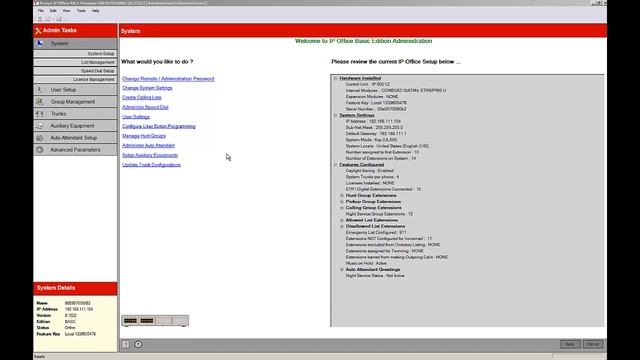Click the Advanced Parameters gear icon
640x360 pixels.
tap(40, 150)
